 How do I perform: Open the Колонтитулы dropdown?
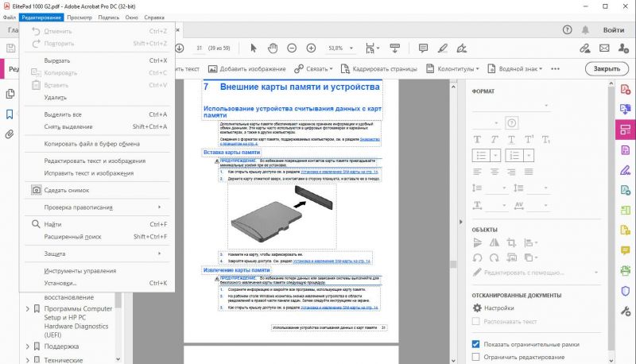pyautogui.click(x=452, y=69)
